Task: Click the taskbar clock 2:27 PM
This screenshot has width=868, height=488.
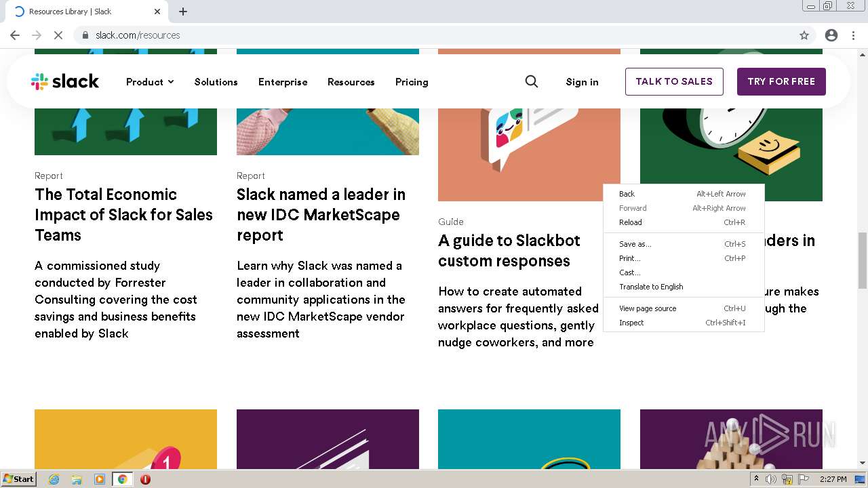Action: [x=833, y=479]
